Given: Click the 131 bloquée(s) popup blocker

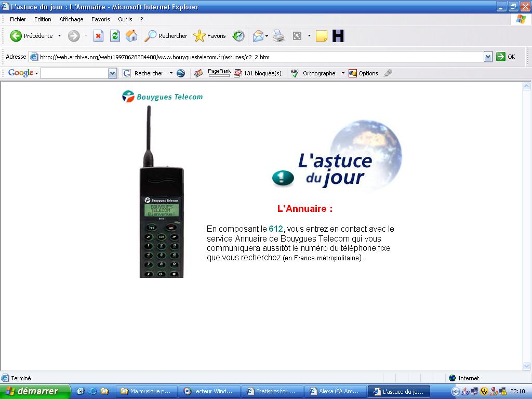Looking at the screenshot, I should point(258,73).
